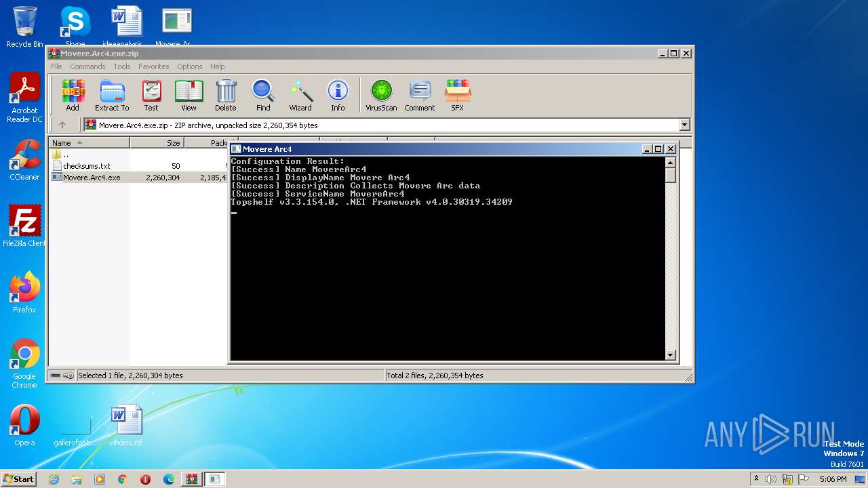868x488 pixels.
Task: Click the console vertical scrollbar thumb
Action: (670, 175)
